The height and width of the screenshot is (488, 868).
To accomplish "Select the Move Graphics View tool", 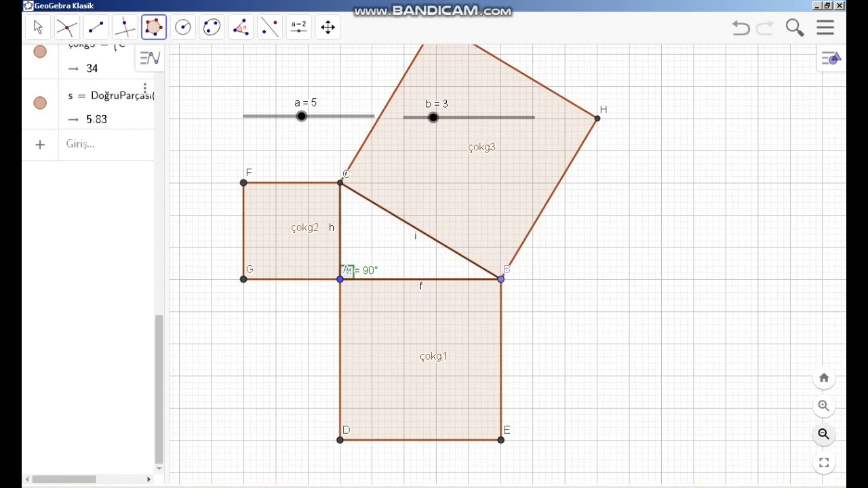I will point(328,28).
